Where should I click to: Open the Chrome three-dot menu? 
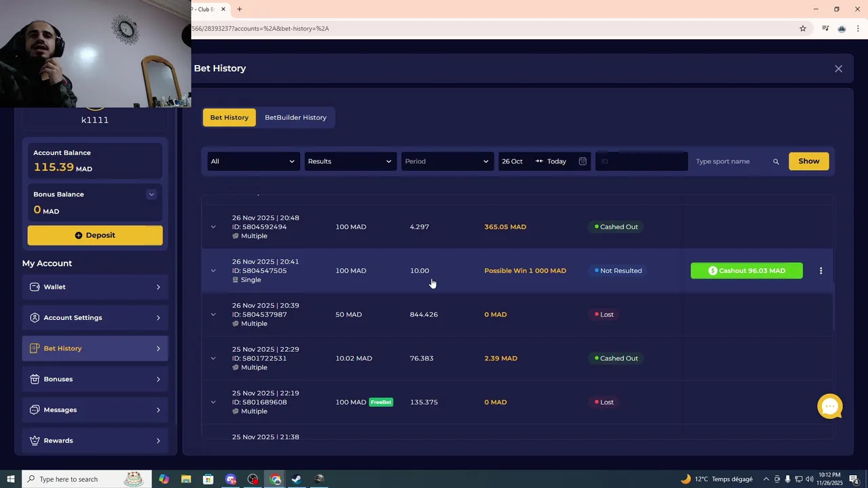[858, 28]
